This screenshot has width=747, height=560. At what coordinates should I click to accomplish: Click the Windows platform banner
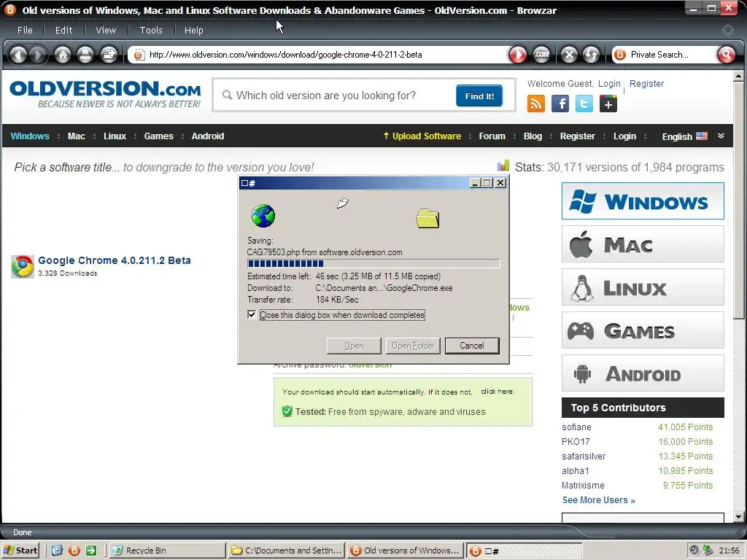[643, 201]
